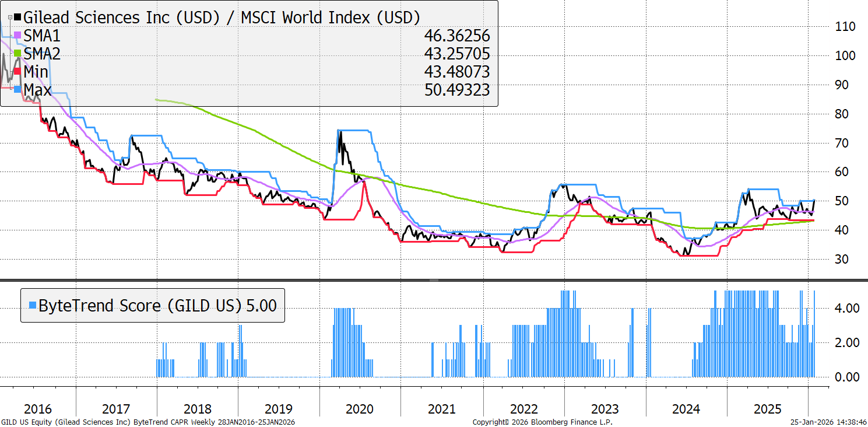Click the 2016 year label on time axis

[x=37, y=409]
